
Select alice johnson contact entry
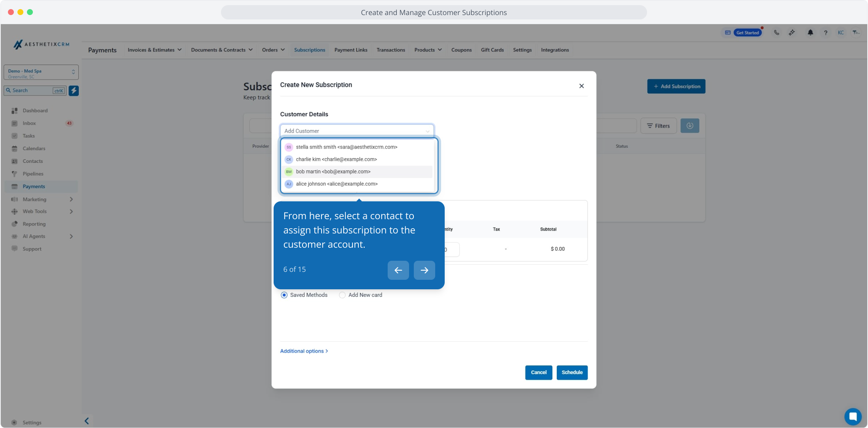coord(337,184)
